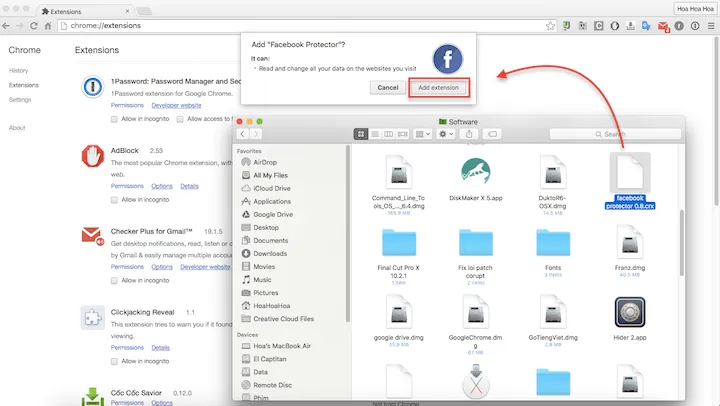Click the Gmail checker toolbar icon
This screenshot has height=406, width=720.
coord(663,25)
